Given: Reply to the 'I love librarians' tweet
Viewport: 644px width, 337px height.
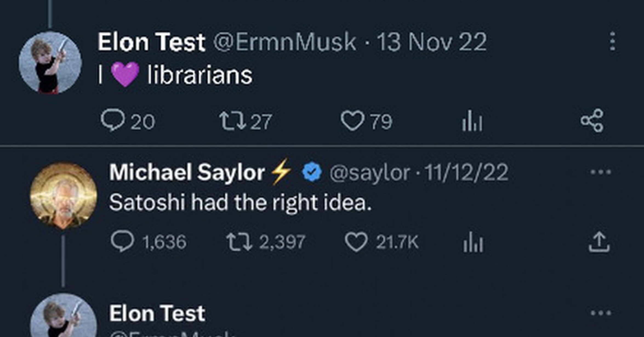Looking at the screenshot, I should [x=113, y=120].
